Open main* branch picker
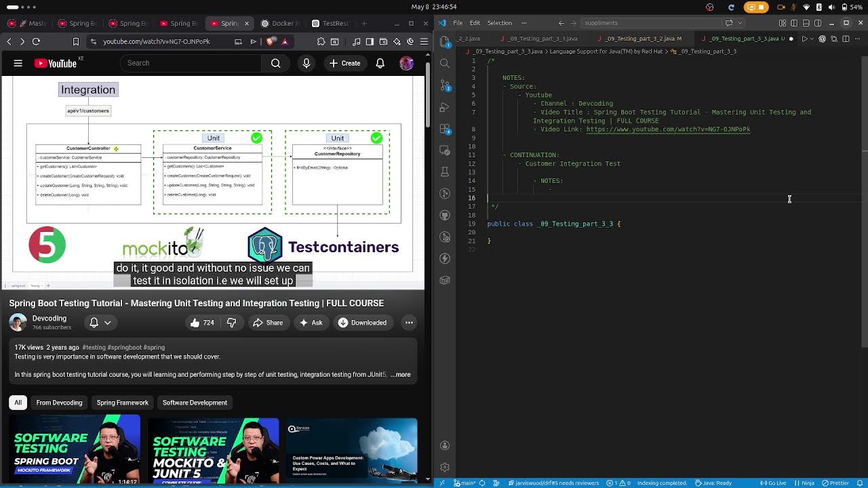Image resolution: width=868 pixels, height=488 pixels. click(465, 483)
